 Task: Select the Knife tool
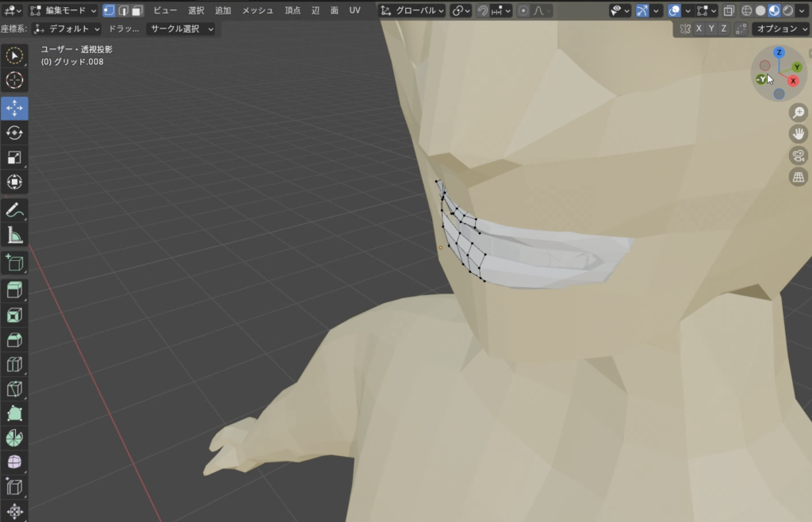(14, 389)
